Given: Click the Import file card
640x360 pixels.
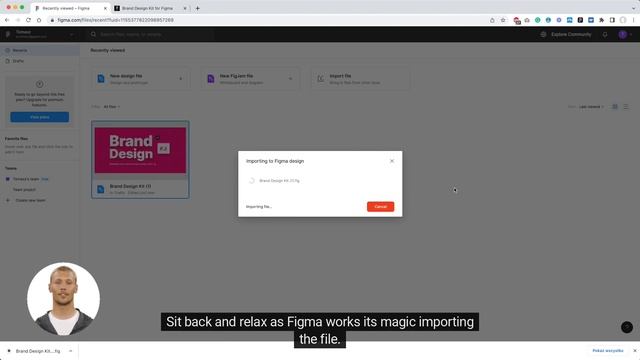Looking at the screenshot, I should (360, 79).
